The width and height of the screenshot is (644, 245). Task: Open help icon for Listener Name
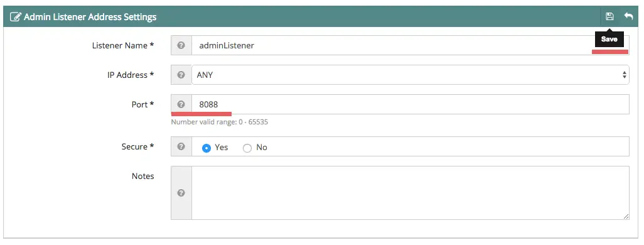[181, 45]
